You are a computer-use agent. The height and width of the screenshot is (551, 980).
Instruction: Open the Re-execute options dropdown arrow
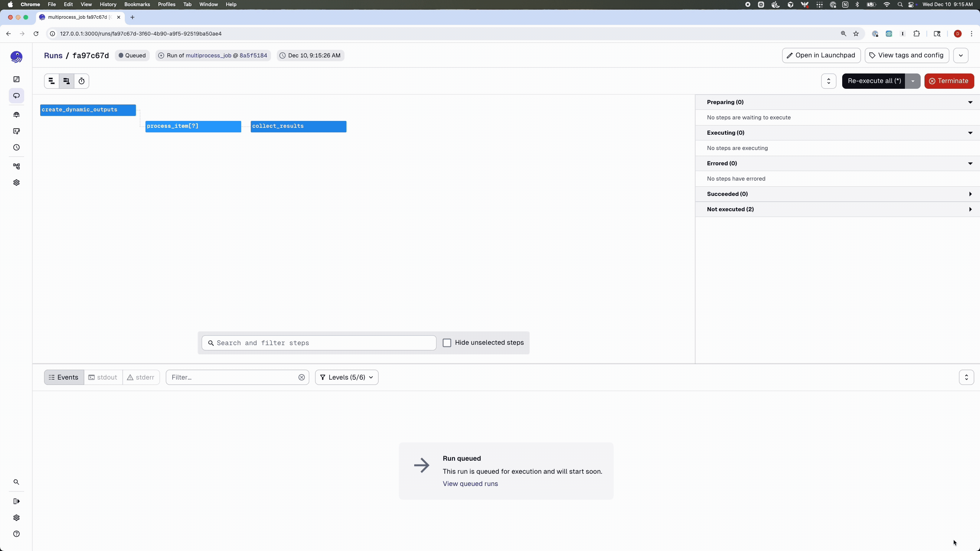coord(913,81)
